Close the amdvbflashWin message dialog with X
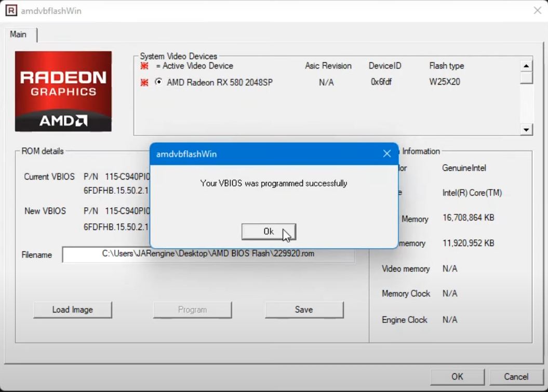 [x=386, y=153]
